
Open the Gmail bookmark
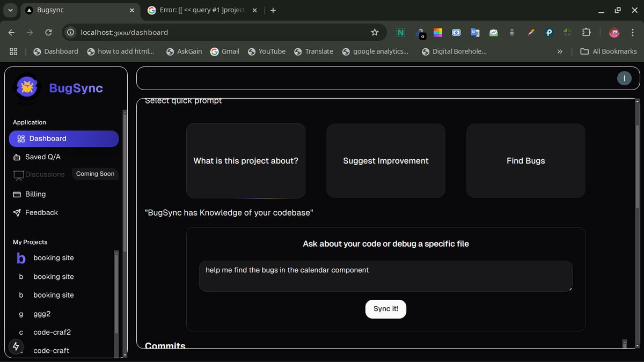[x=225, y=51]
